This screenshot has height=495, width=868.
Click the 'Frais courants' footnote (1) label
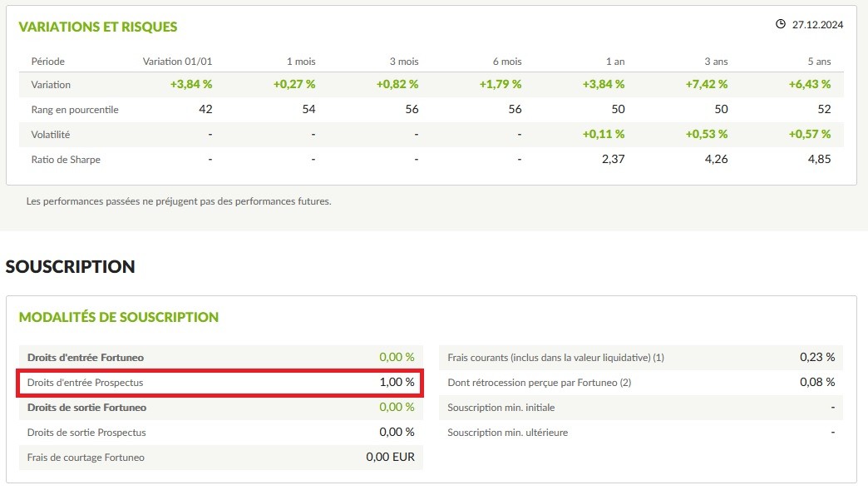click(555, 358)
